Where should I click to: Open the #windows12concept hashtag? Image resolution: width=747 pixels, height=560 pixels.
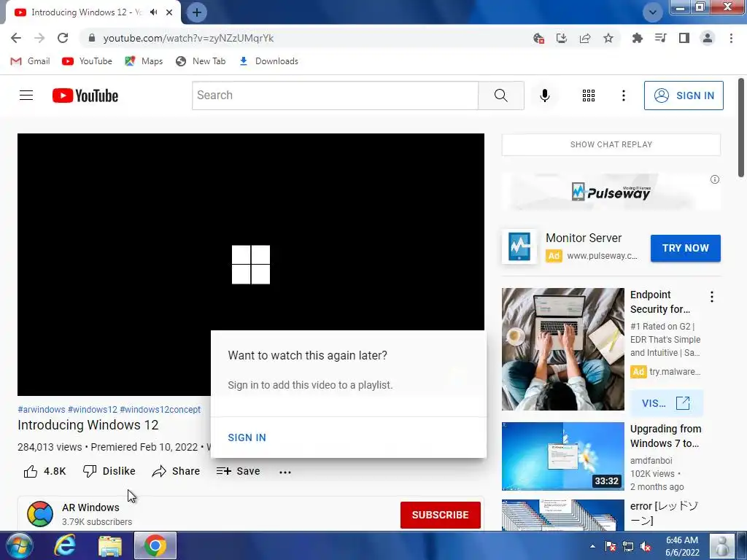point(160,410)
